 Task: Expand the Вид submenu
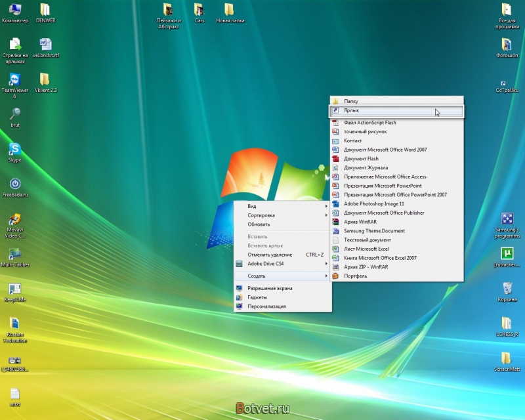[x=283, y=206]
